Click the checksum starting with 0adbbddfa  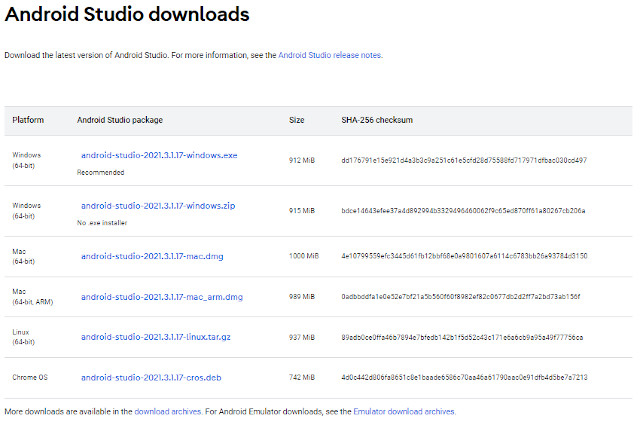[x=461, y=297]
